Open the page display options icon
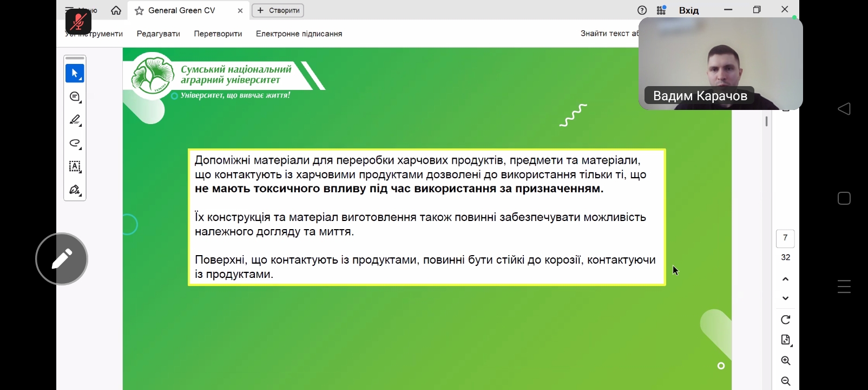 click(x=786, y=340)
